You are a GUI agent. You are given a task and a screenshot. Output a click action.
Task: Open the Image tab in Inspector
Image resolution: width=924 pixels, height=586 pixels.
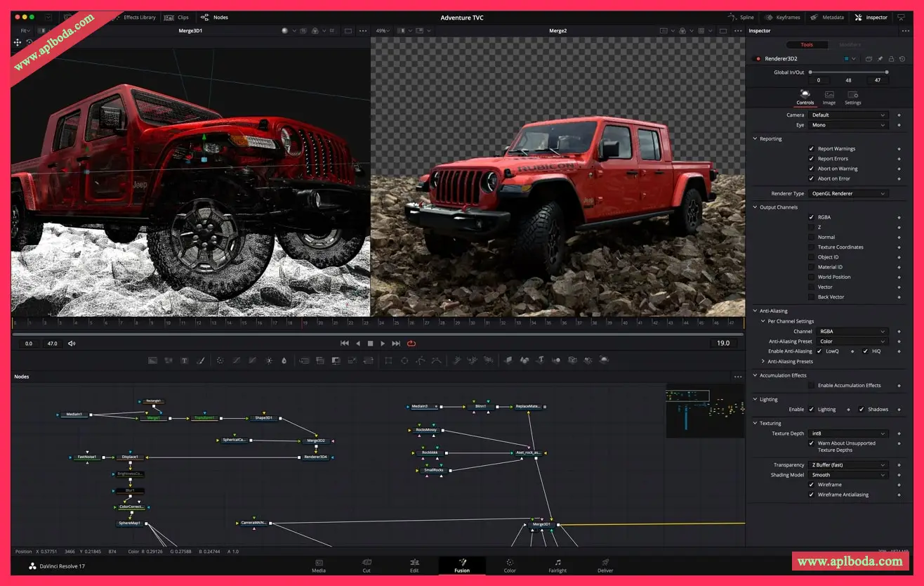pyautogui.click(x=829, y=98)
